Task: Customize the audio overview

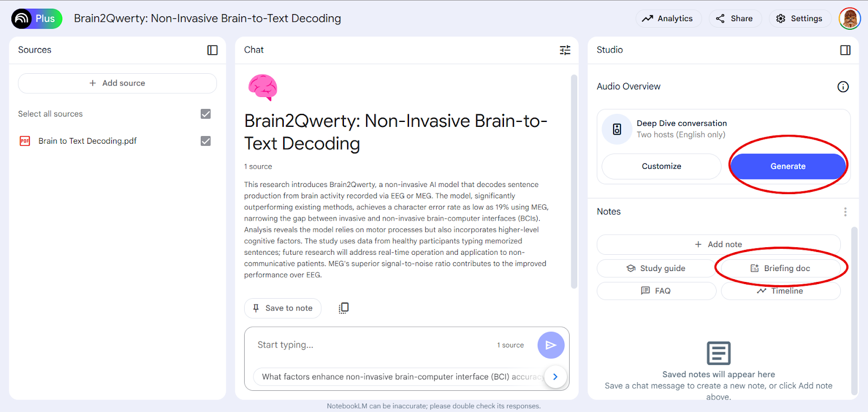Action: click(661, 166)
